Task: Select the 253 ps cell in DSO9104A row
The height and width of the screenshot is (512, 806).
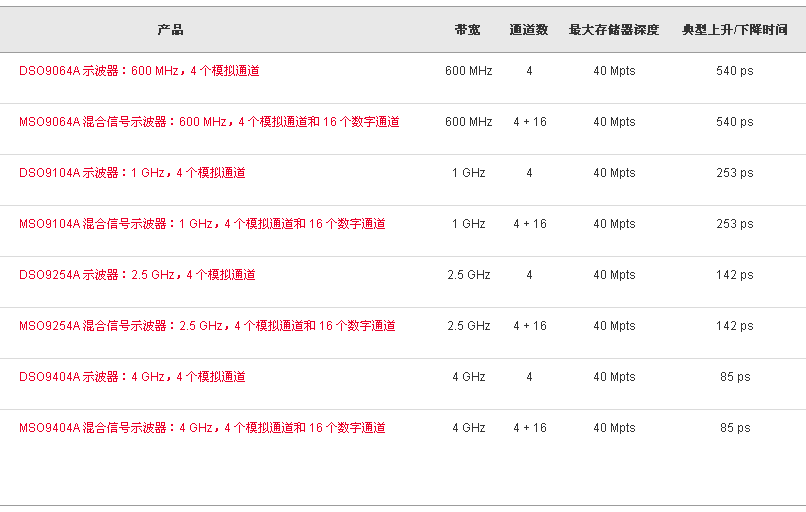Action: click(x=735, y=173)
